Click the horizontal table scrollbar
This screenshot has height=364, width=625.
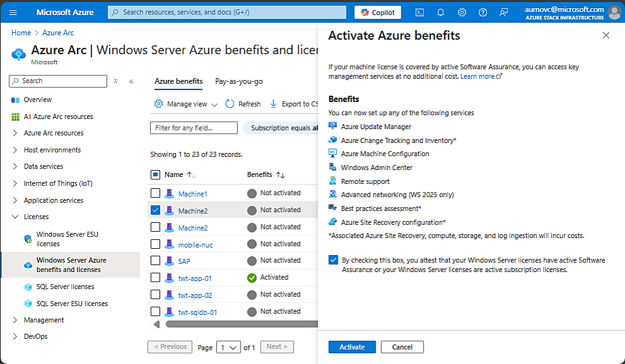[241, 324]
